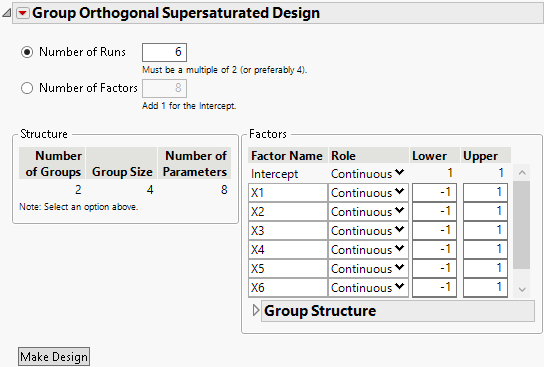Click the Make Design button
544x367 pixels.
point(54,357)
